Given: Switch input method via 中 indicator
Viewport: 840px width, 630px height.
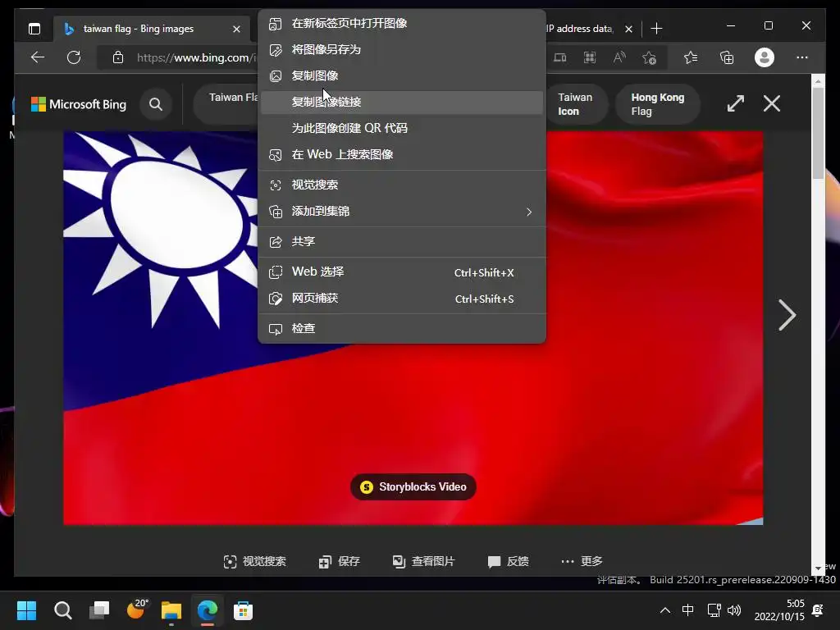Looking at the screenshot, I should point(688,610).
